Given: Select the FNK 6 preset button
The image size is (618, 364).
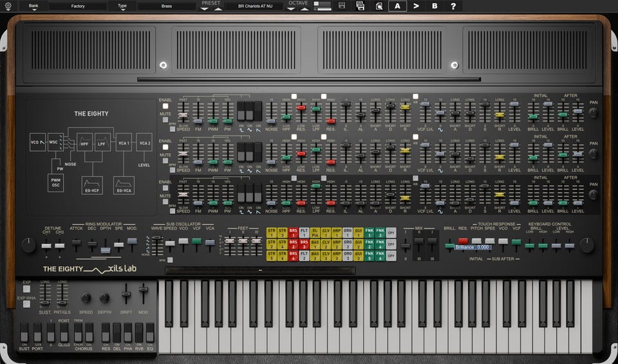Looking at the screenshot, I should 380,256.
